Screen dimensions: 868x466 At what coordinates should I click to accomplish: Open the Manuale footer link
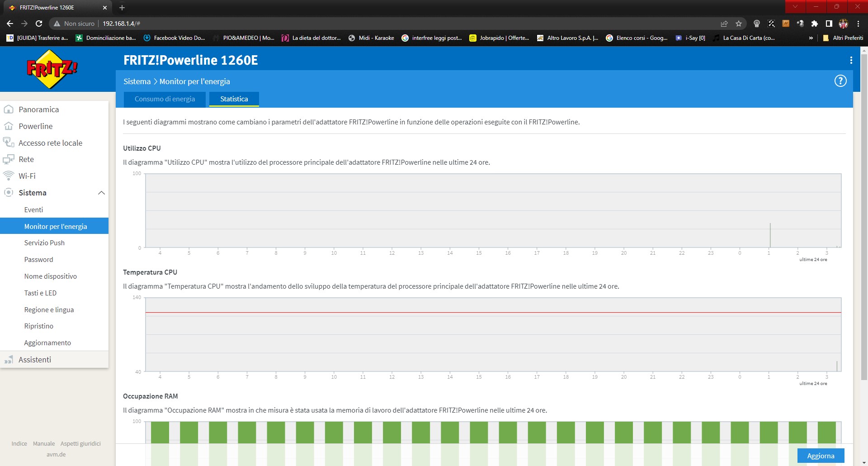(x=44, y=443)
